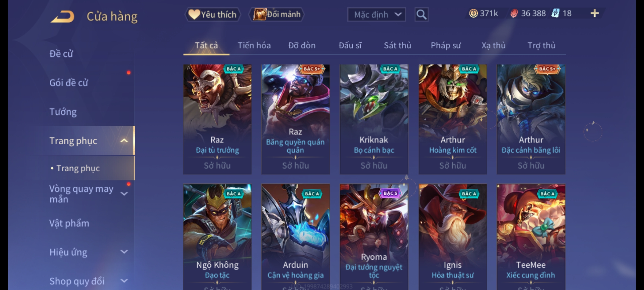
Task: Collapse the Trang phục sidebar section
Action: 124,141
